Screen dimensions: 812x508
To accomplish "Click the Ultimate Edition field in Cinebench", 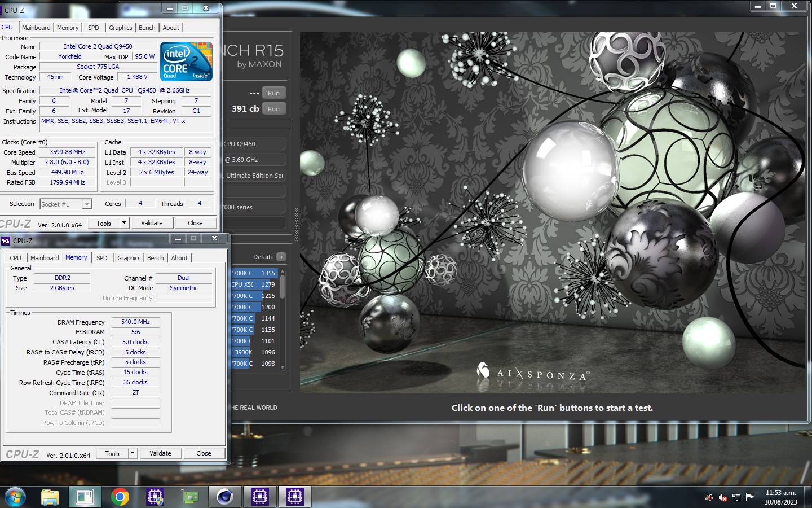I will (x=255, y=176).
